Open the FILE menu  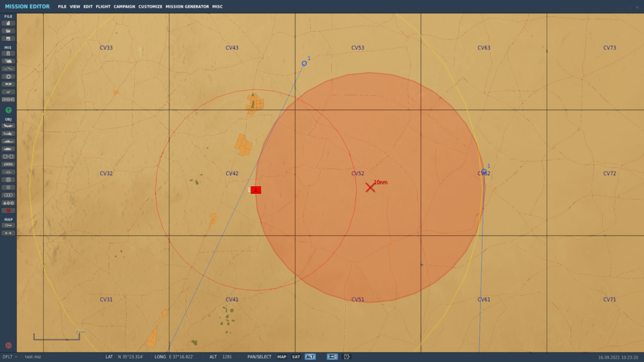click(62, 6)
